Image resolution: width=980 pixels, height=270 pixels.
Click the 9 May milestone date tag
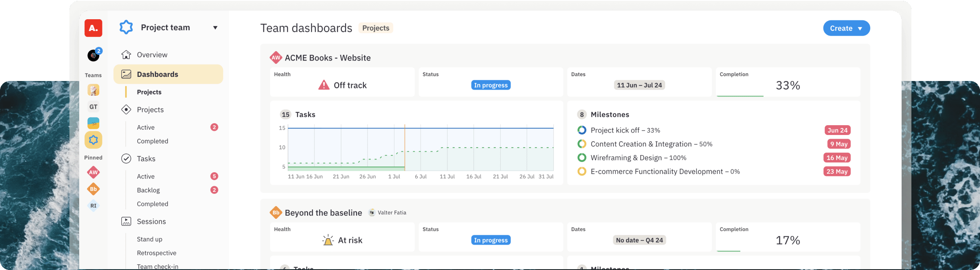pyautogui.click(x=839, y=144)
